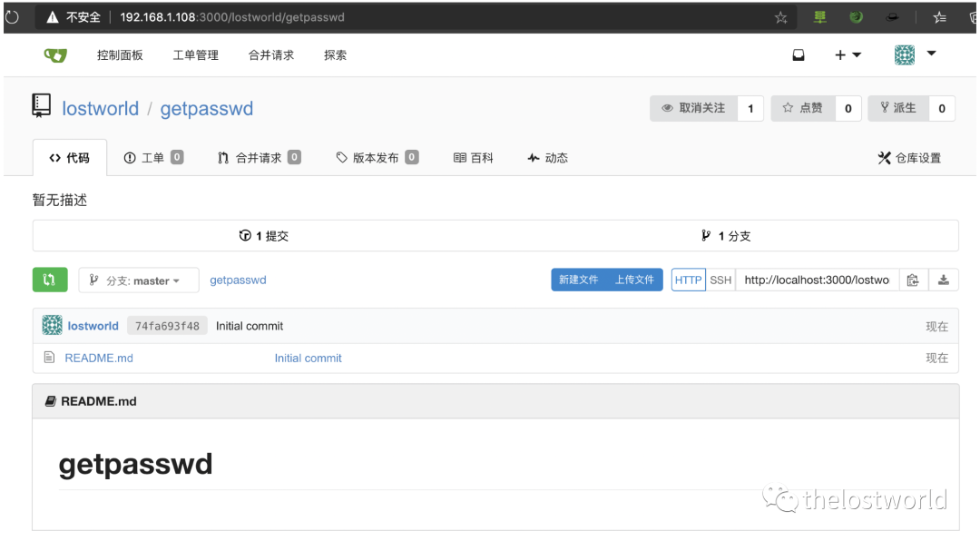980x541 pixels.
Task: Click the Gogs logo home icon
Action: point(55,55)
